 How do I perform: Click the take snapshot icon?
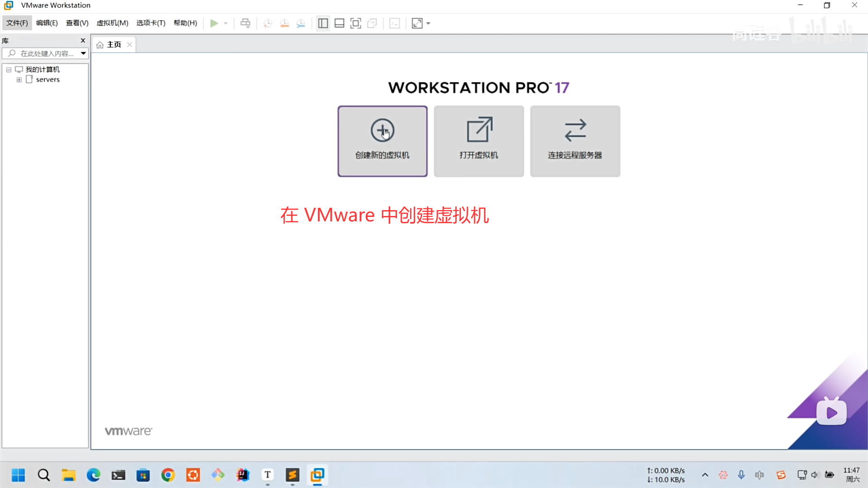click(x=268, y=23)
